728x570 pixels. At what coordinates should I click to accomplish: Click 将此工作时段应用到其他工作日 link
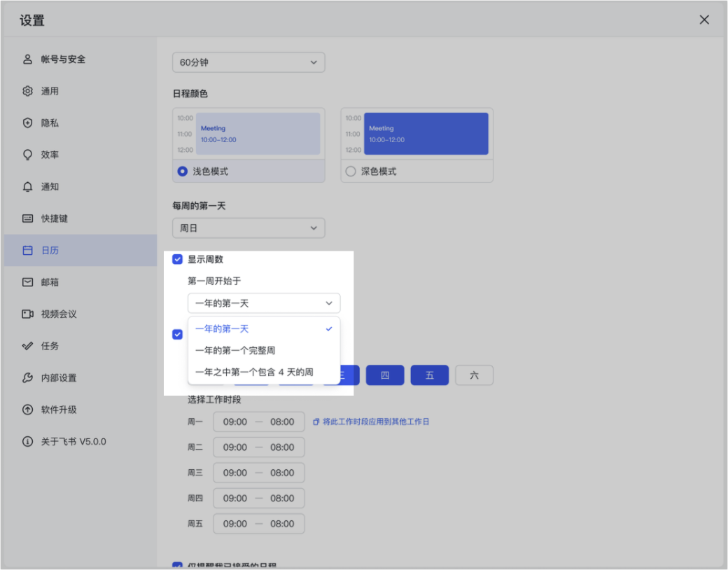click(376, 422)
